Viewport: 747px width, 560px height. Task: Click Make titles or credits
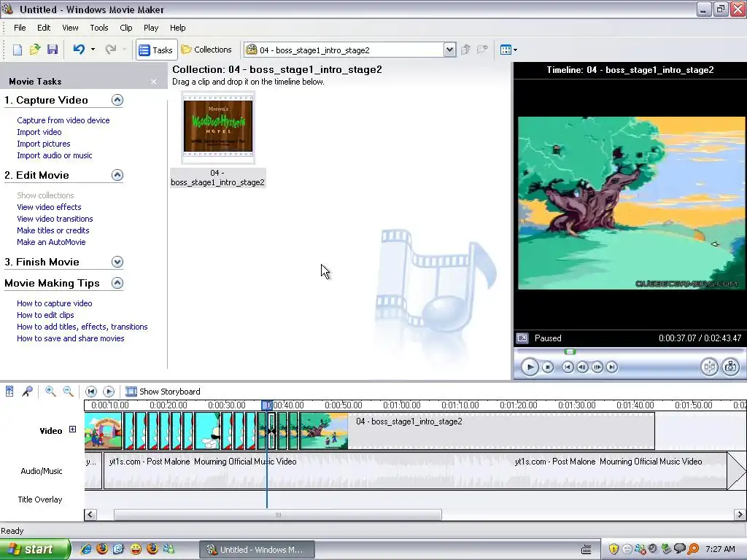[x=53, y=230]
